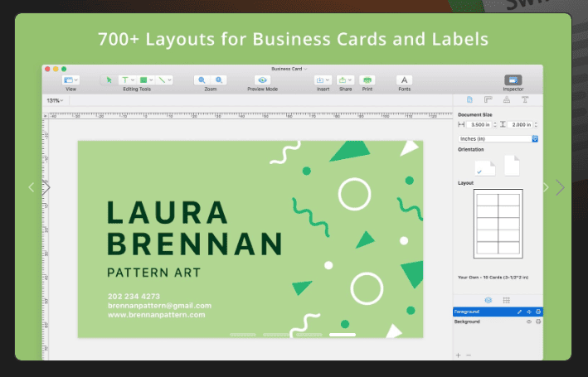Select the Background layer row

[x=498, y=321]
